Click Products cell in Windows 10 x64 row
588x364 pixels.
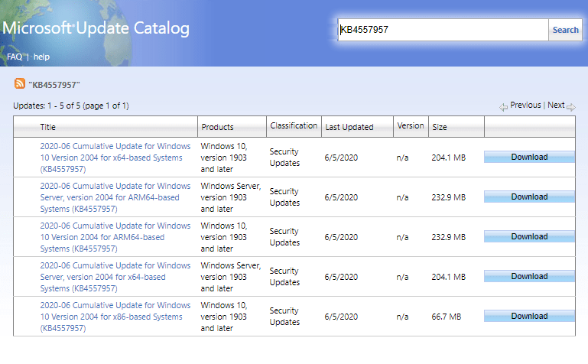click(x=224, y=158)
